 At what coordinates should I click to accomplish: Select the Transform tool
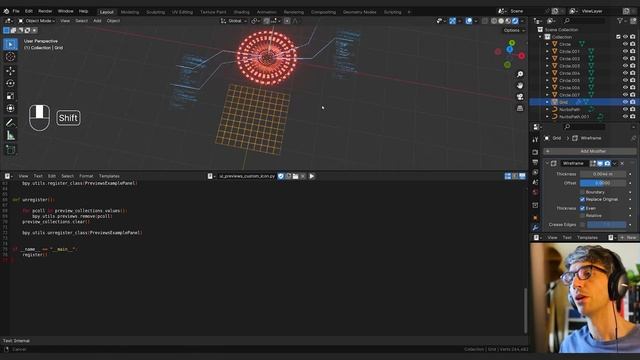coord(11,108)
